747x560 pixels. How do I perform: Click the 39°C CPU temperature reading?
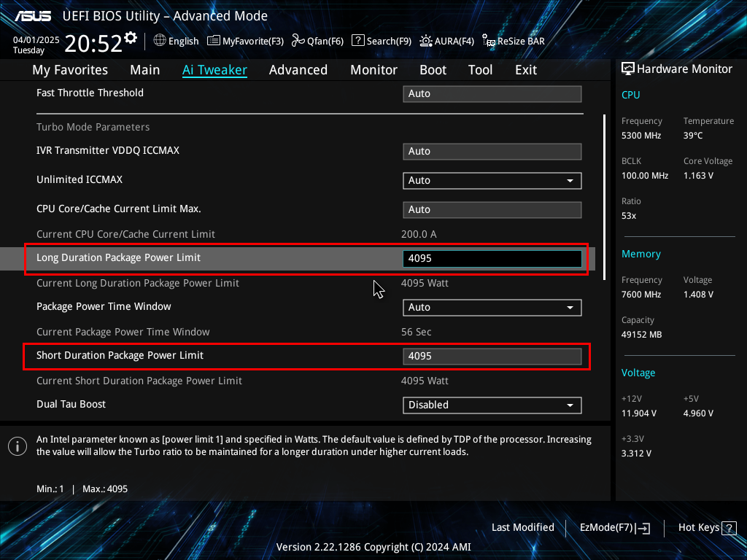pos(693,136)
